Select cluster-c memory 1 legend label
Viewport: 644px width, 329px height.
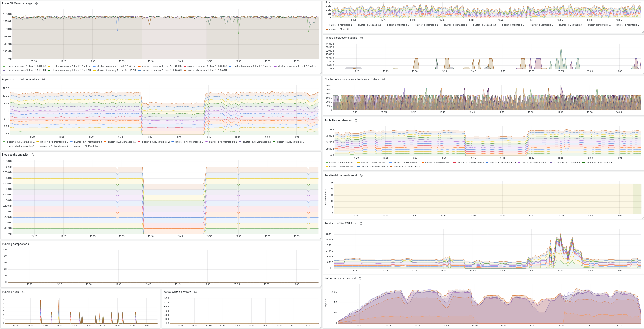[288, 66]
